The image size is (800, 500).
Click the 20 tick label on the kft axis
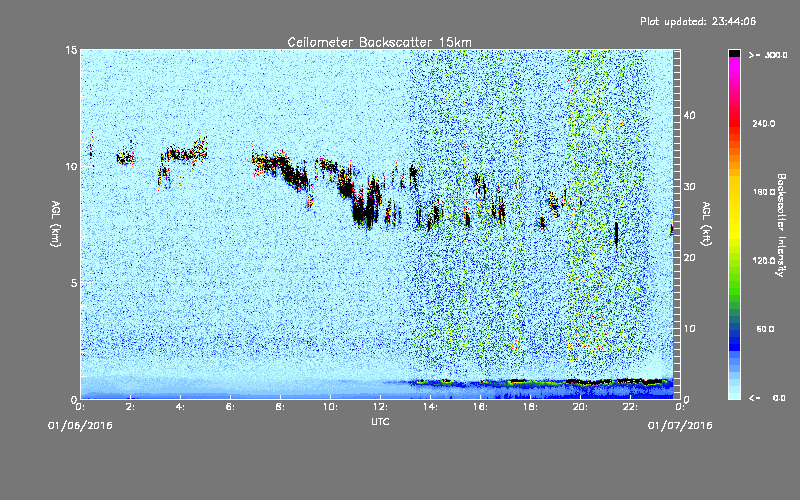689,257
